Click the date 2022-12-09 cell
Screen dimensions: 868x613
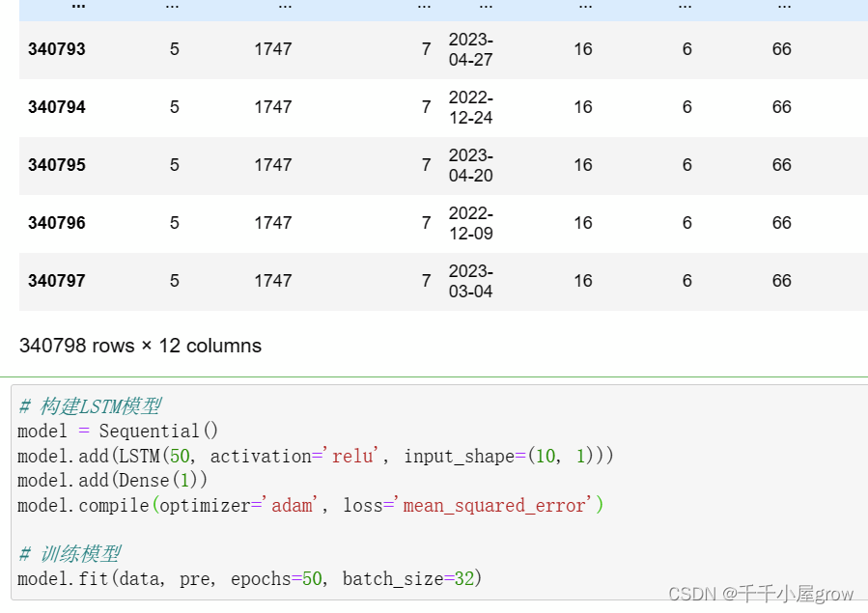coord(470,223)
